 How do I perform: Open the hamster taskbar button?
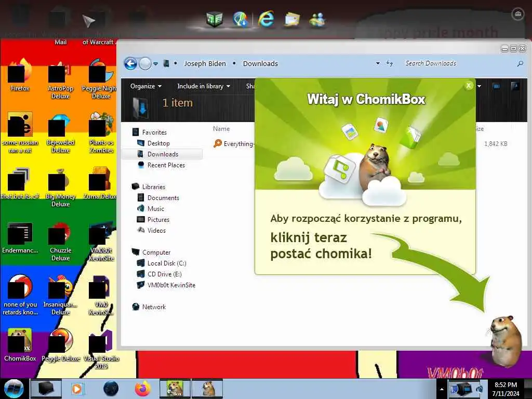[207, 389]
